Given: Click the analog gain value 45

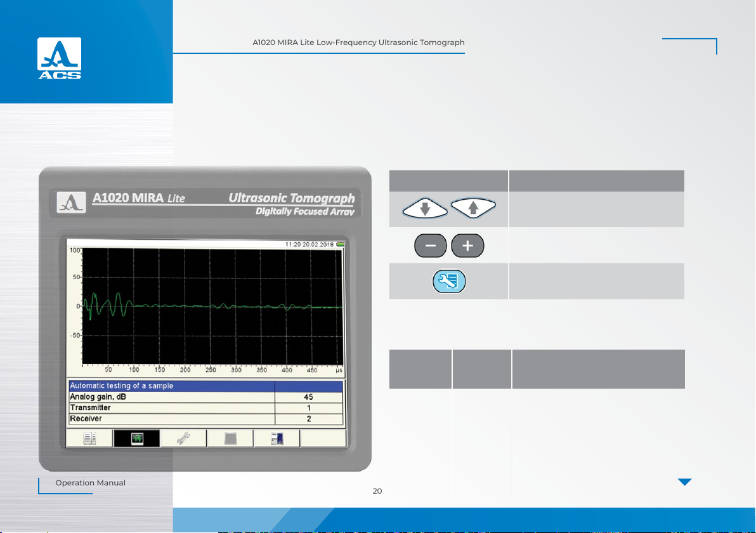Looking at the screenshot, I should 309,397.
